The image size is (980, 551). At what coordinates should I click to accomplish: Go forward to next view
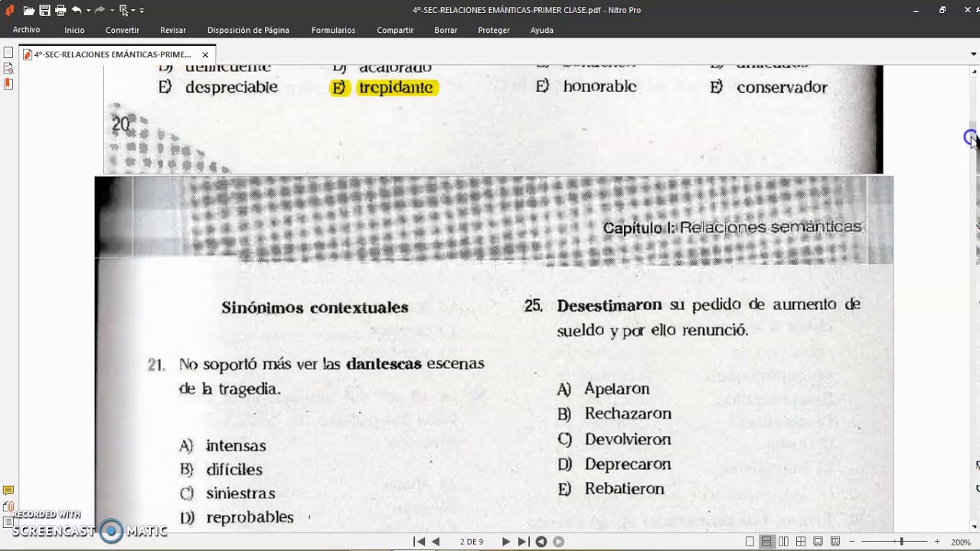pos(558,541)
